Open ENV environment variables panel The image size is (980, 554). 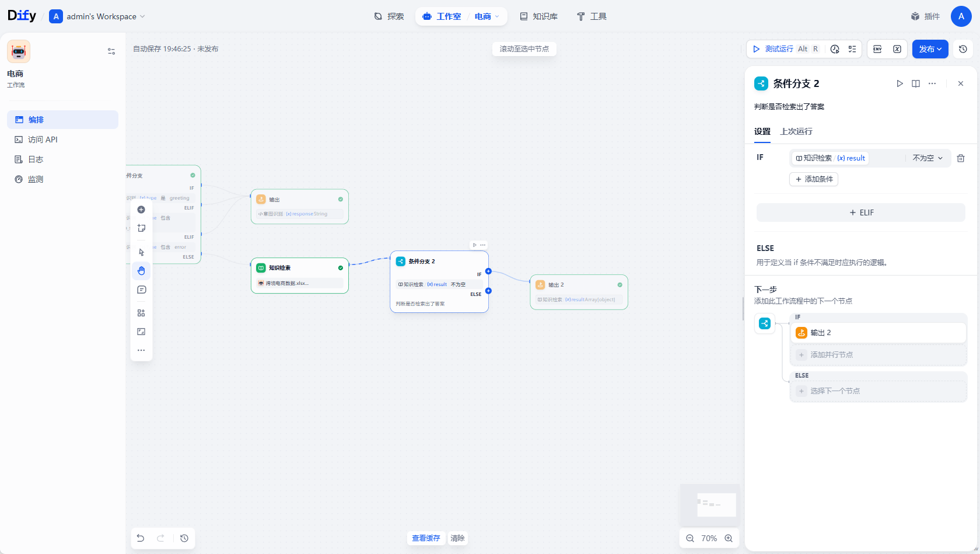[877, 49]
